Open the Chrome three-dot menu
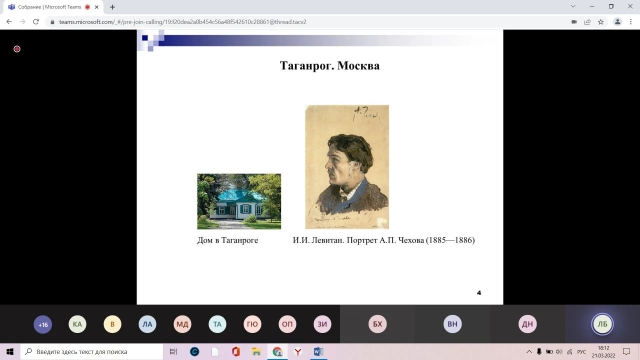This screenshot has height=360, width=640. pyautogui.click(x=631, y=22)
